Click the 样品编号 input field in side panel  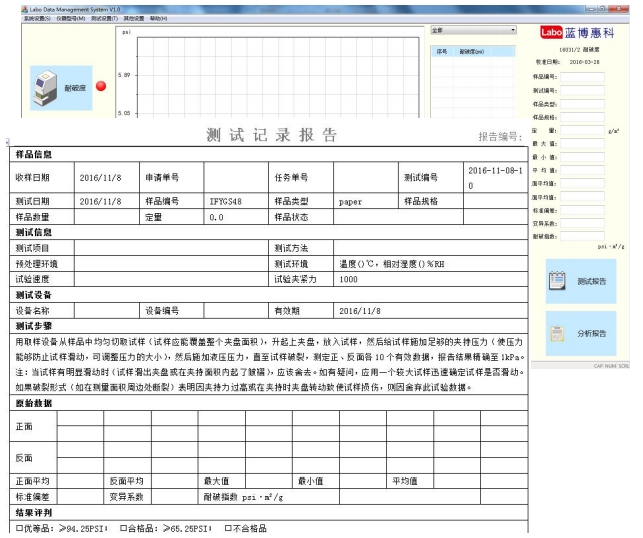coord(582,77)
